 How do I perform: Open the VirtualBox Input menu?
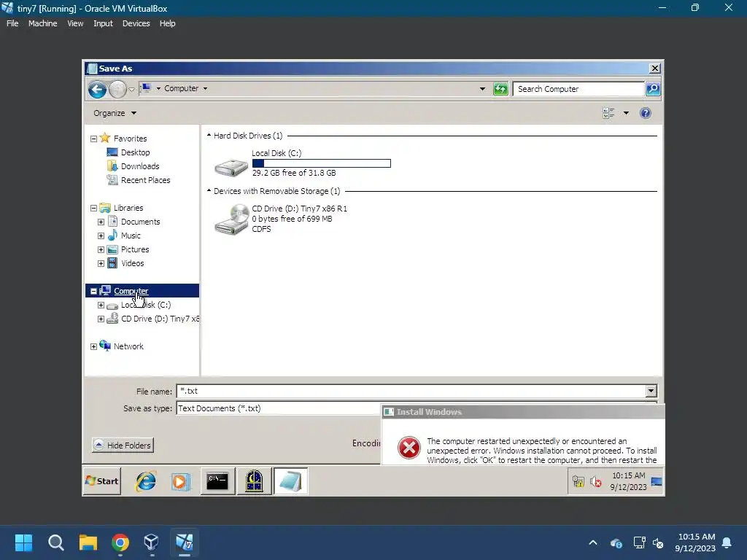click(x=103, y=23)
